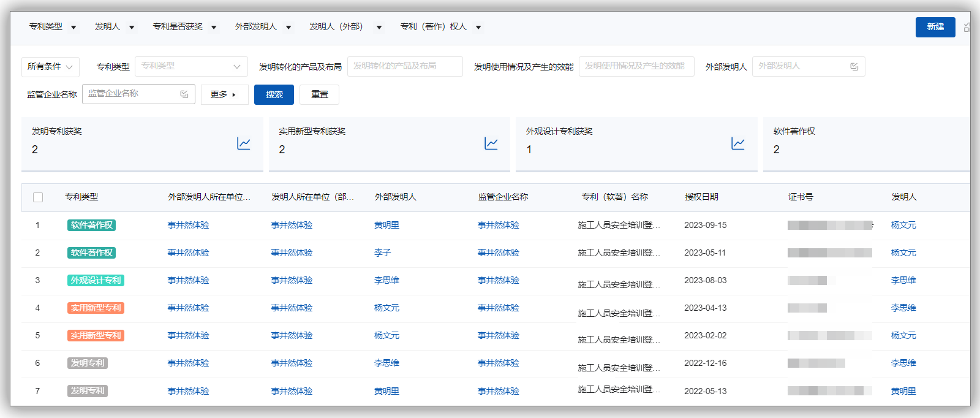The width and height of the screenshot is (980, 418).
Task: Click the 授权日期 column header
Action: (x=701, y=197)
